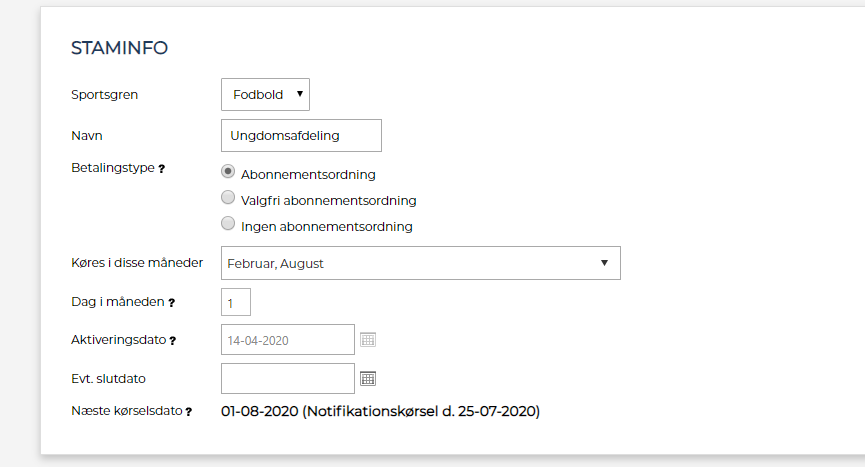Click the Navn field containing Ungdomsafdeling
The height and width of the screenshot is (467, 865).
(x=301, y=135)
